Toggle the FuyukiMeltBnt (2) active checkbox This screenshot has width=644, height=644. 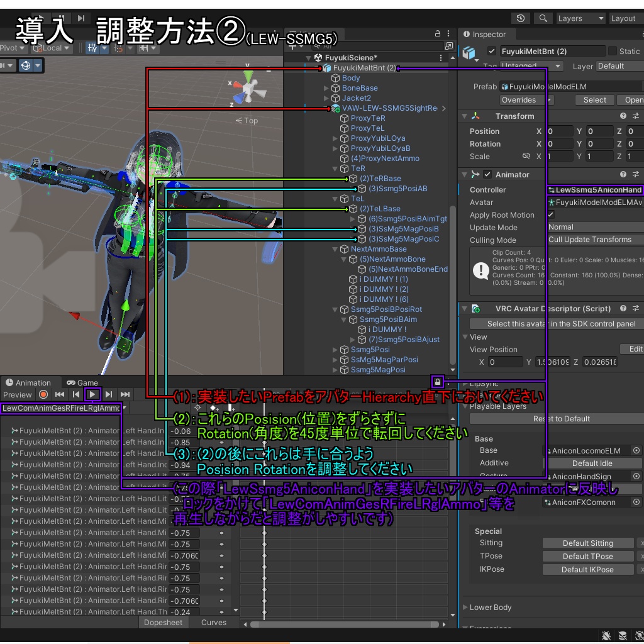pos(491,51)
